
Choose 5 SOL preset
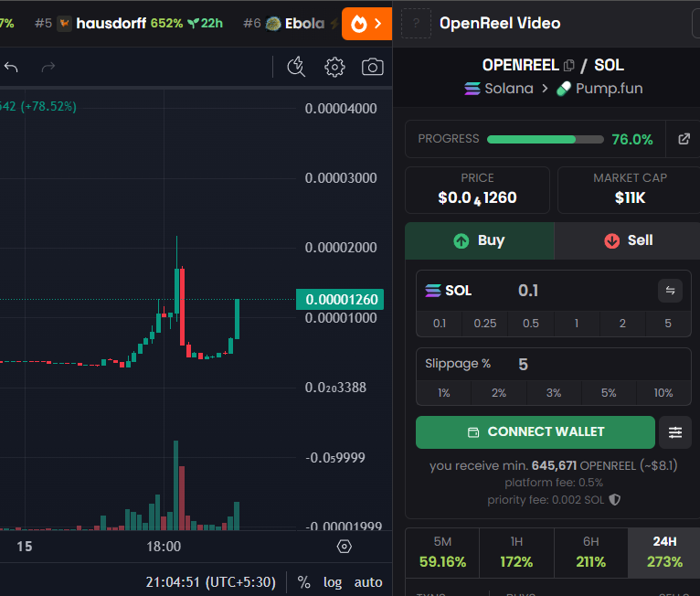[x=668, y=324]
